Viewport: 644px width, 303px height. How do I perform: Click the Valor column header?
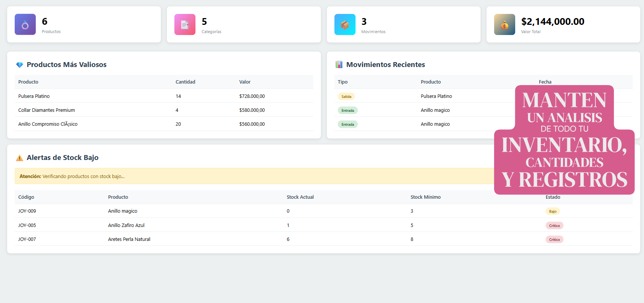coord(245,82)
